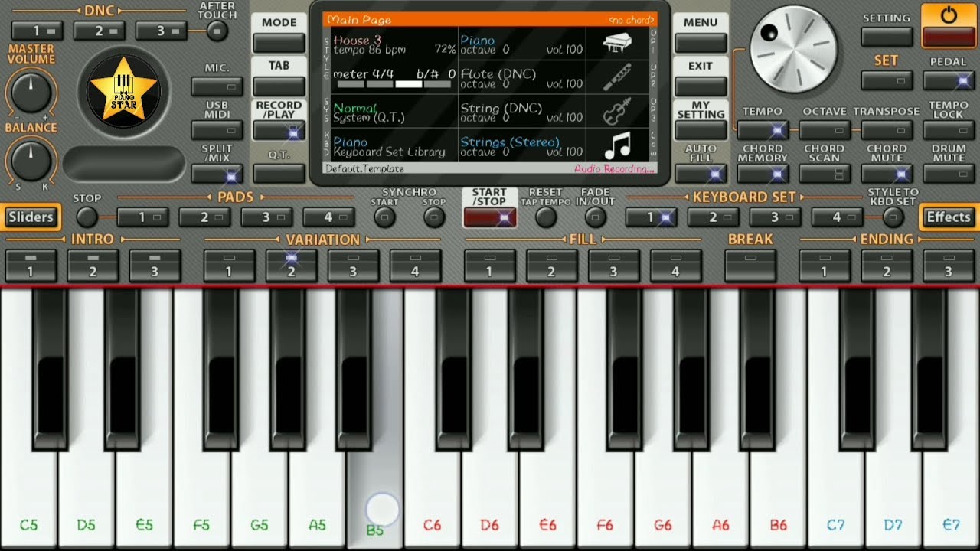
Task: Trigger the Break button
Action: tap(750, 266)
